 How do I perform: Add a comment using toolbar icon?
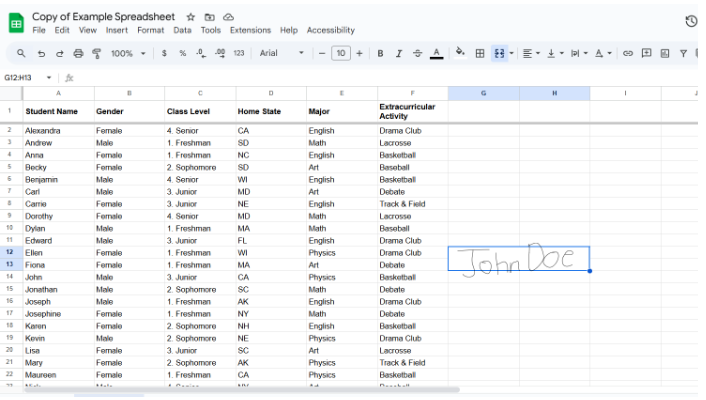(x=646, y=53)
